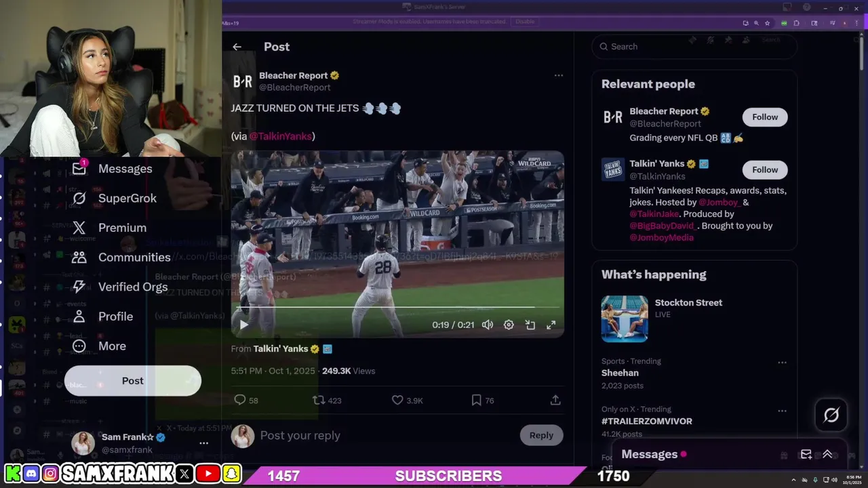868x488 pixels.
Task: Open Sam Frank account menu dots
Action: (203, 443)
